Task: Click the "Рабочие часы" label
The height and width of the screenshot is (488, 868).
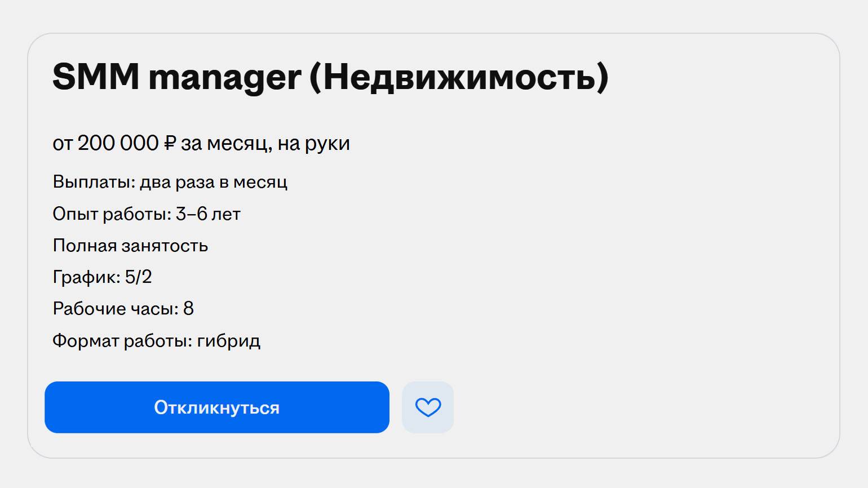Action: pos(115,308)
